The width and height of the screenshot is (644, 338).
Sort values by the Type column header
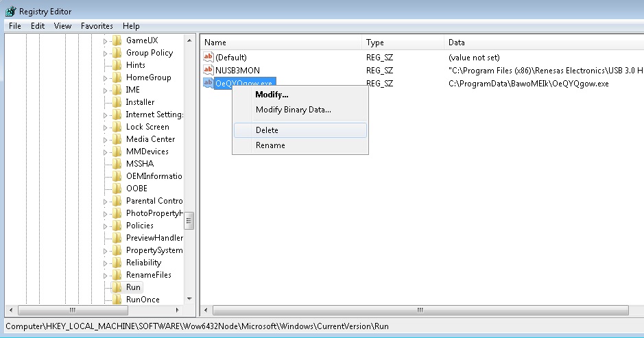(403, 43)
